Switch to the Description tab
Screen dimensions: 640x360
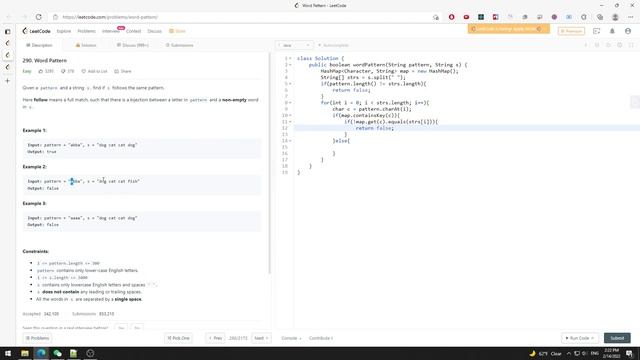[39, 45]
